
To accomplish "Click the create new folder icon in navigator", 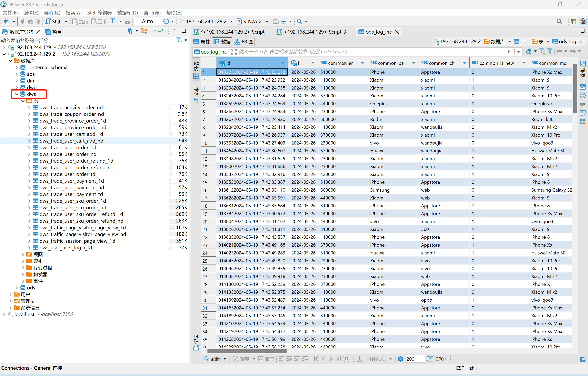I will 144,31.
